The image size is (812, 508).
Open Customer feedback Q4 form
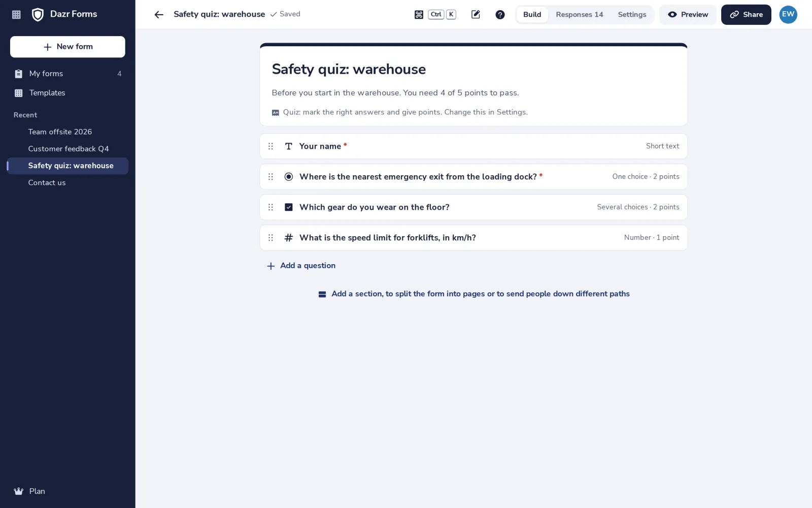[x=67, y=149]
